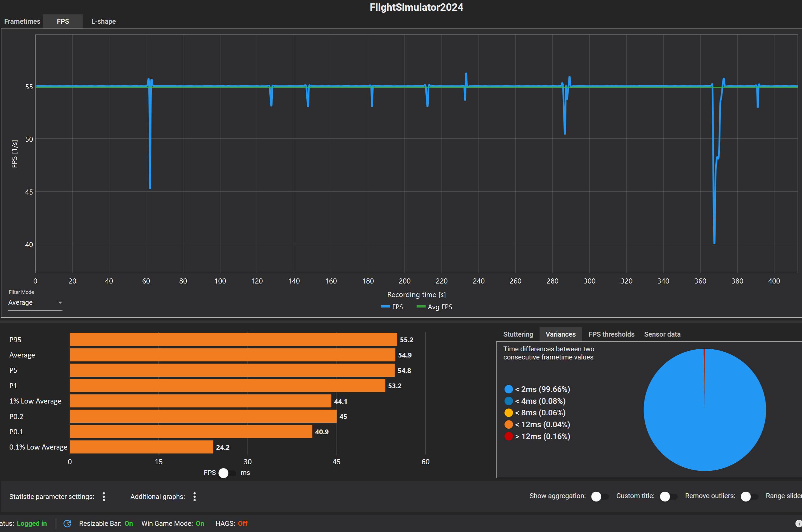
Task: Click the Resizable Bar: On status text
Action: pyautogui.click(x=106, y=524)
